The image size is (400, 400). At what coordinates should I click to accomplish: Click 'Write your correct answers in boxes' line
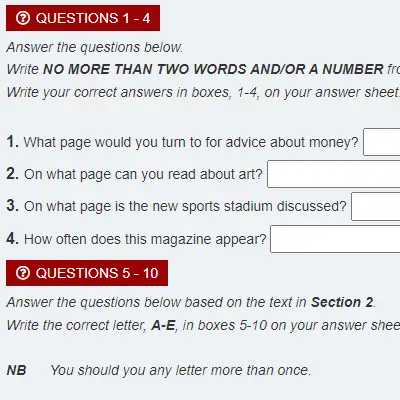[x=203, y=92]
